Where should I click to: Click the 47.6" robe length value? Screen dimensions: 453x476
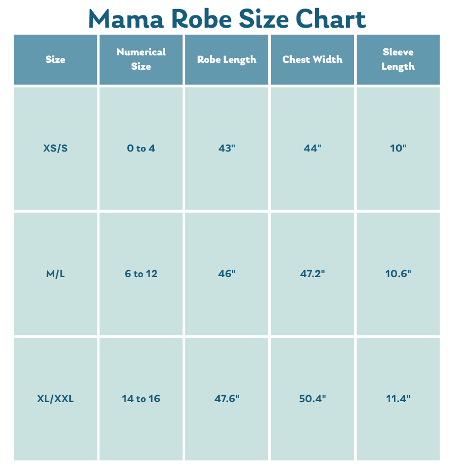[227, 399]
